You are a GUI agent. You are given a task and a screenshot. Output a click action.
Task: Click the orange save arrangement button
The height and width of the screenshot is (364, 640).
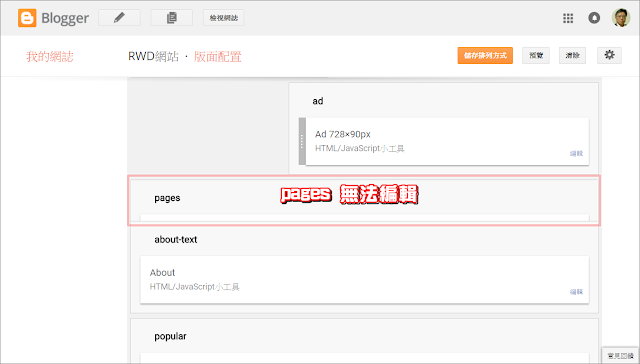click(485, 55)
